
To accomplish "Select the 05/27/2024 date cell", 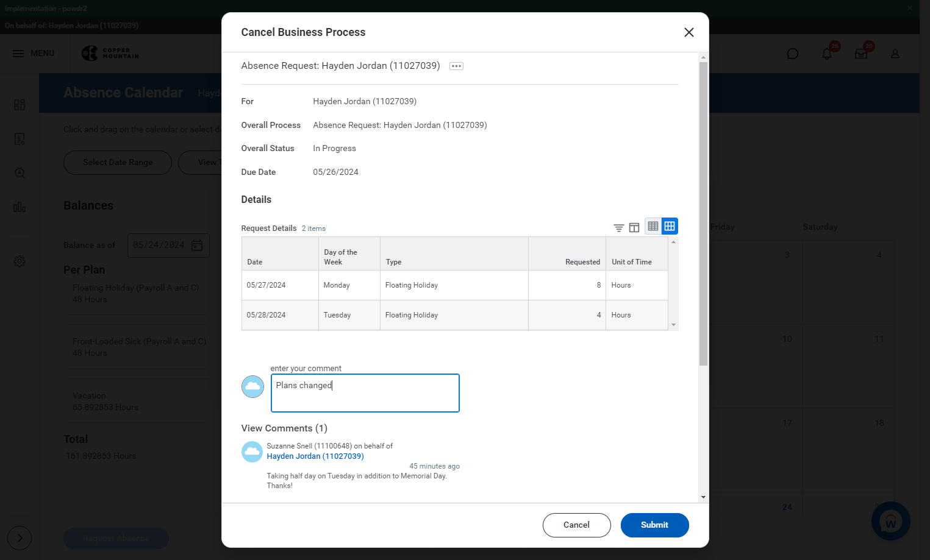I will coord(280,285).
